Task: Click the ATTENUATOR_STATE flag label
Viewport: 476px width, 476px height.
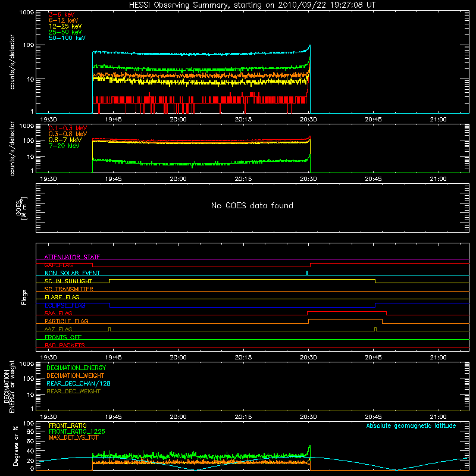Action: pos(72,257)
